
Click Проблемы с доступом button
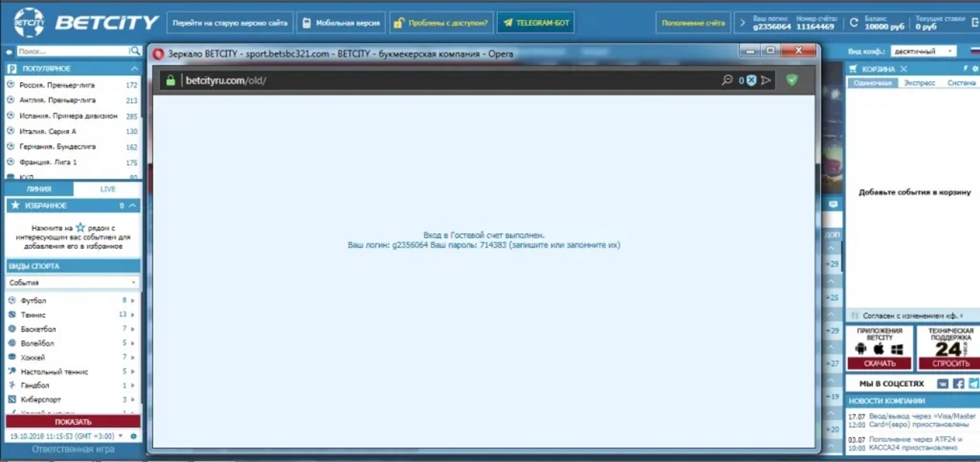(x=441, y=23)
